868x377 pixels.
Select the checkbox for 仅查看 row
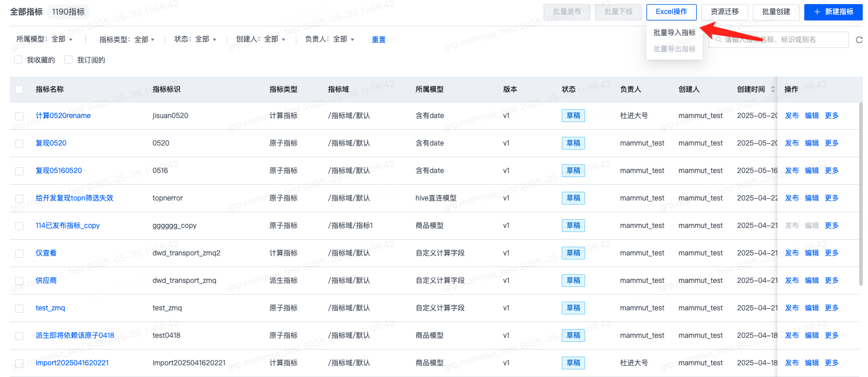click(x=19, y=253)
